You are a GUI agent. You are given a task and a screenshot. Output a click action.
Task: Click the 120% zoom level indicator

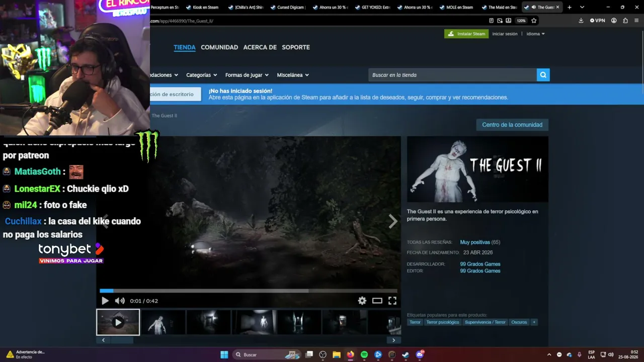tap(521, 21)
